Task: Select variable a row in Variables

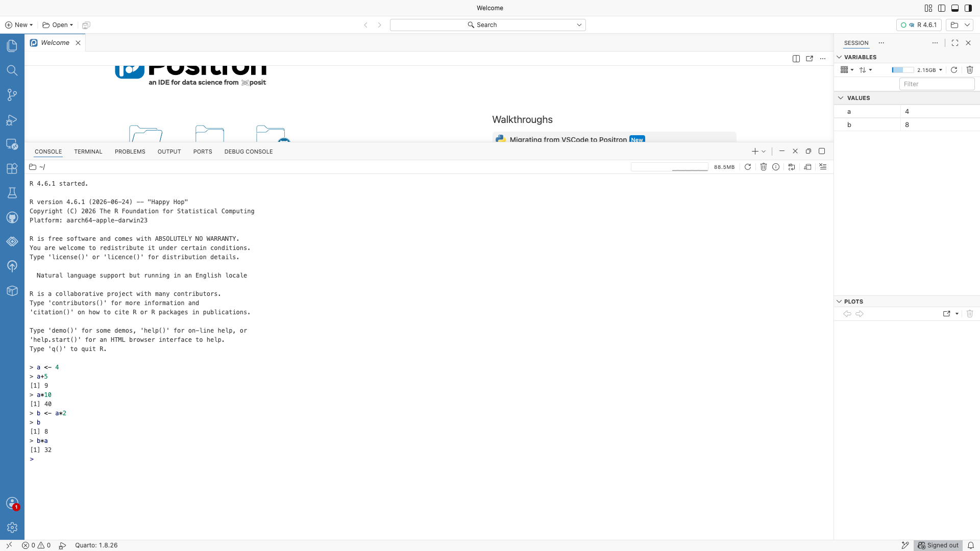Action: [x=907, y=111]
